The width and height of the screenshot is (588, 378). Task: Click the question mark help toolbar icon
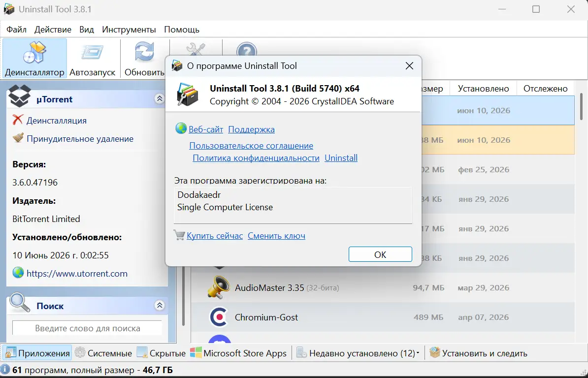tap(246, 49)
